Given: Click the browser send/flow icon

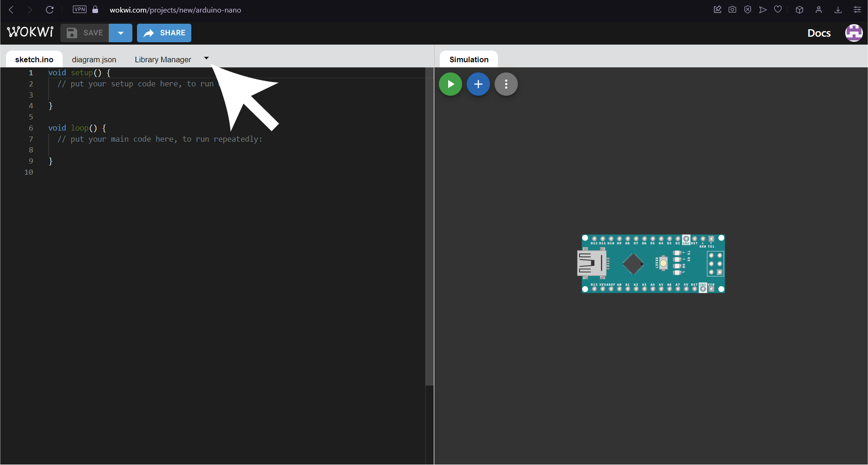Looking at the screenshot, I should [x=763, y=9].
